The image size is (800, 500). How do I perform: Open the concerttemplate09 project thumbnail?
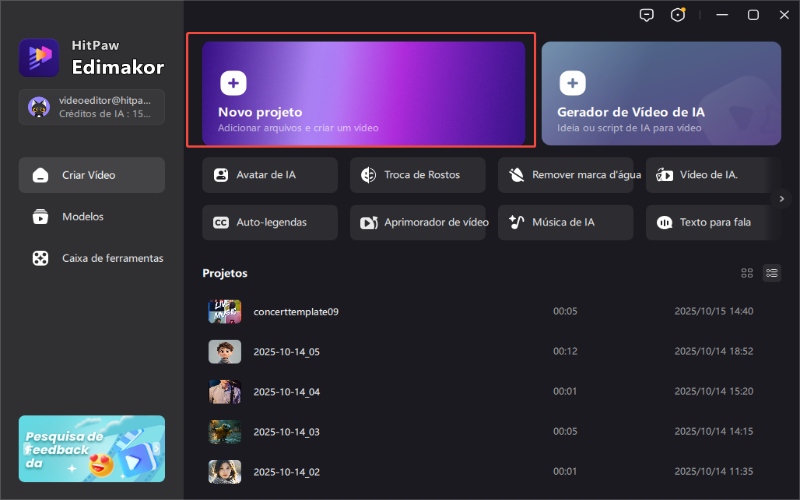point(224,312)
